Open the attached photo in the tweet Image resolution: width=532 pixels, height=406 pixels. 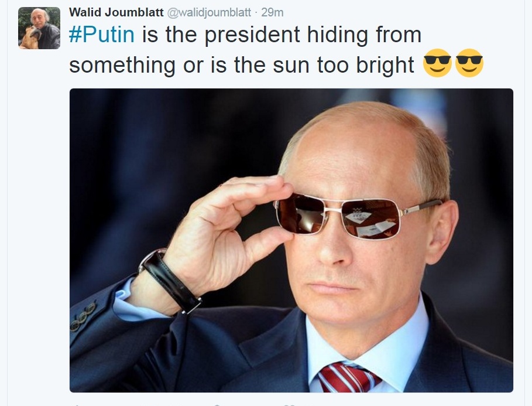point(291,240)
